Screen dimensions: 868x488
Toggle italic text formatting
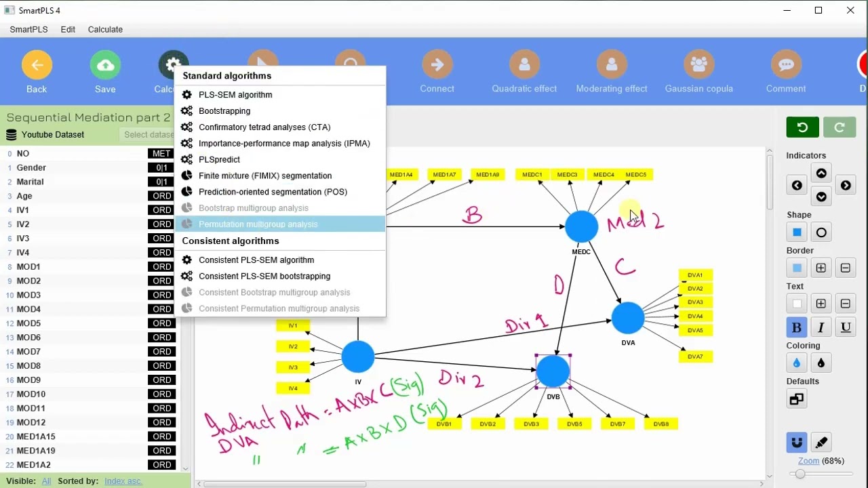pyautogui.click(x=821, y=327)
